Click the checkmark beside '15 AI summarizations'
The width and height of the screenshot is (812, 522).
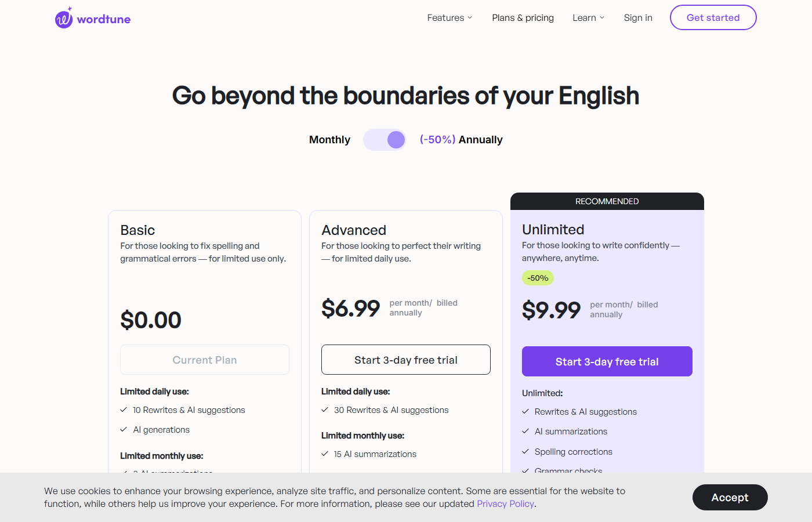(325, 454)
